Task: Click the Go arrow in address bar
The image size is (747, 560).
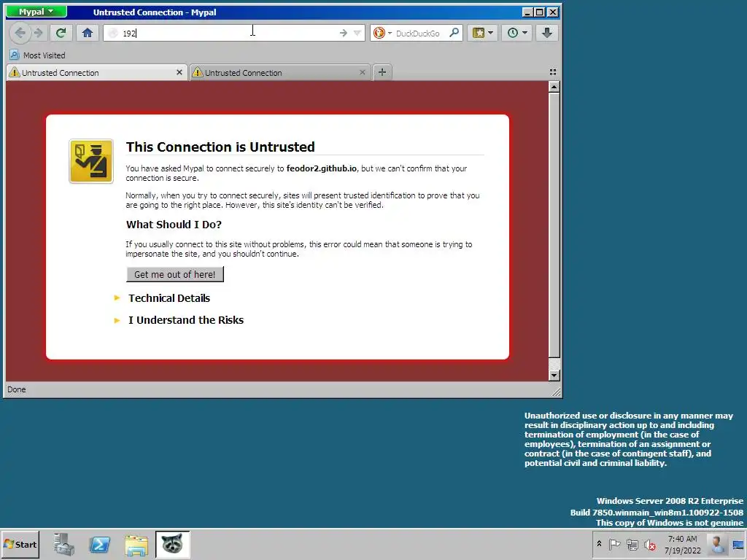Action: click(343, 33)
